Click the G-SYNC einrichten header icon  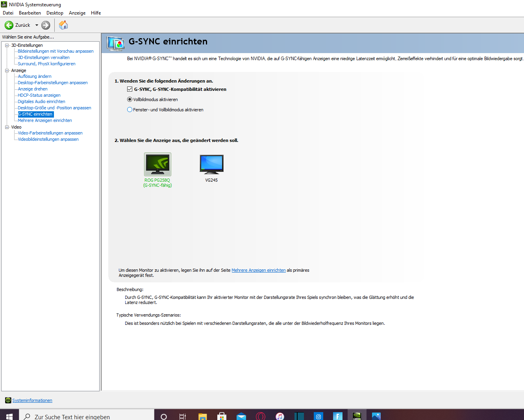click(116, 43)
